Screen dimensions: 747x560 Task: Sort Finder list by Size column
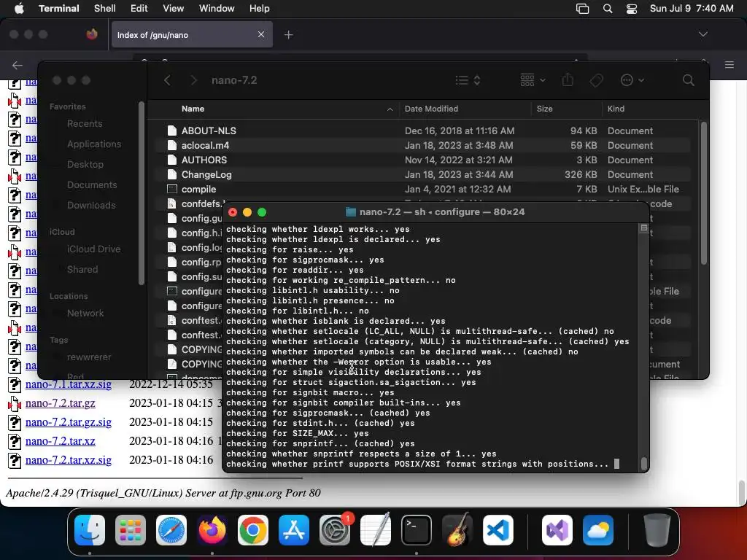tap(544, 109)
